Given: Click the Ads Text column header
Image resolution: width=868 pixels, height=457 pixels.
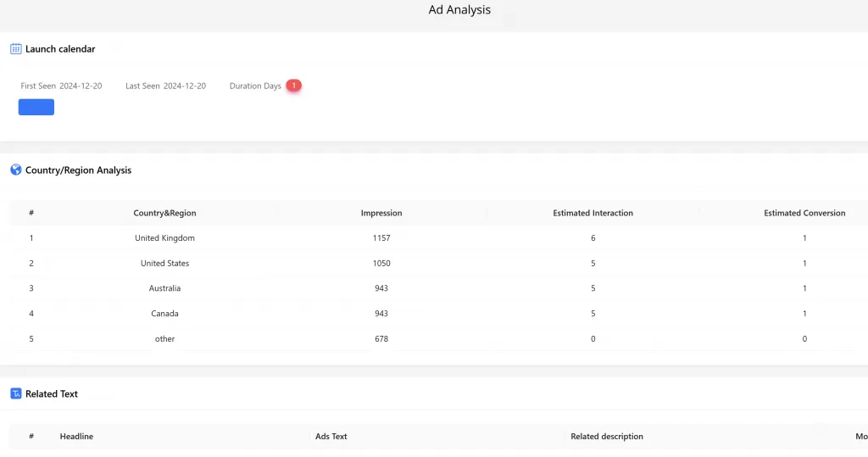Looking at the screenshot, I should click(331, 437).
